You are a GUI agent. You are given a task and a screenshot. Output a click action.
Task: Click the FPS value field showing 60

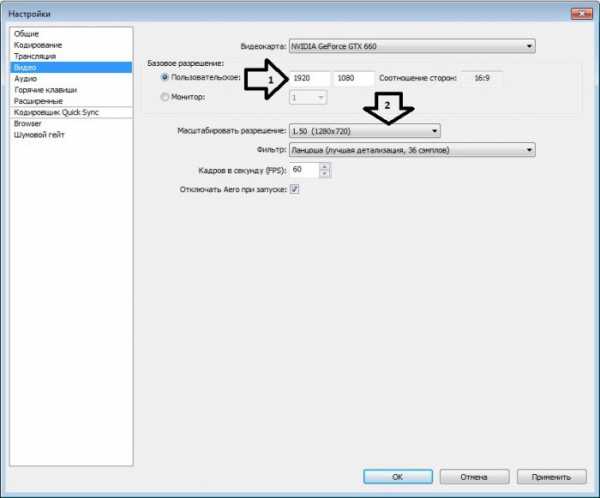click(304, 170)
